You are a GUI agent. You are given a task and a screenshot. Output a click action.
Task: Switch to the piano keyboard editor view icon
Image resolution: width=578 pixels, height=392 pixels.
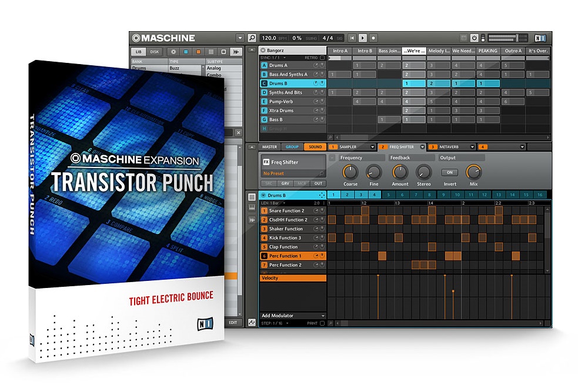pos(252,208)
